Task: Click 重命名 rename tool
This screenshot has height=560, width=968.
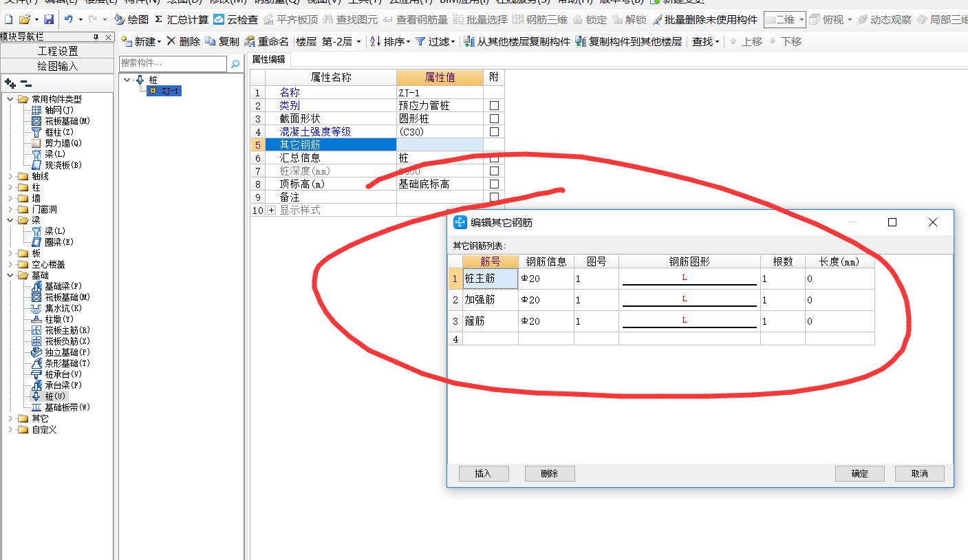Action: (x=267, y=41)
